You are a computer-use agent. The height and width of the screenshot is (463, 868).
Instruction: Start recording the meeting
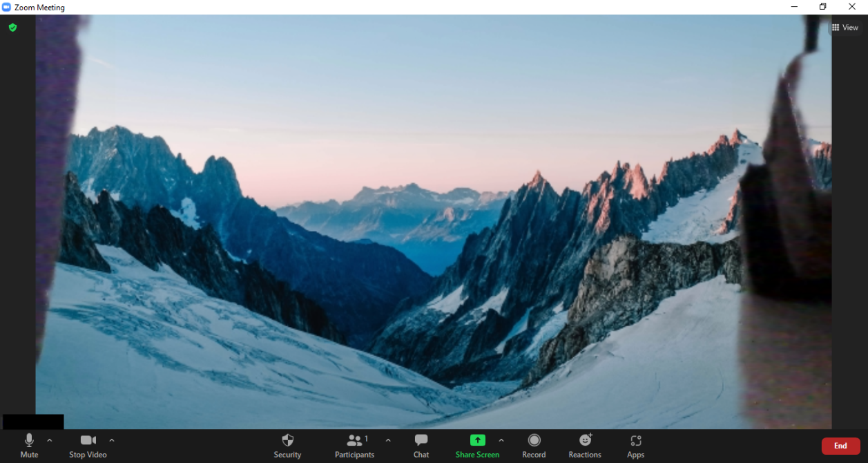click(x=534, y=446)
